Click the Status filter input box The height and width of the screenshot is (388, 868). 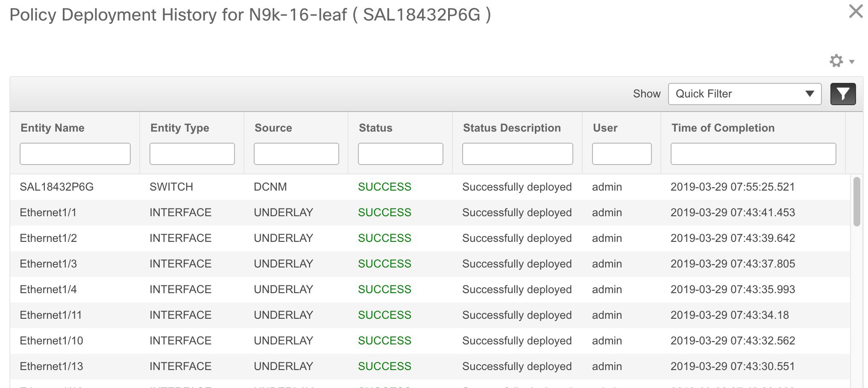coord(401,154)
